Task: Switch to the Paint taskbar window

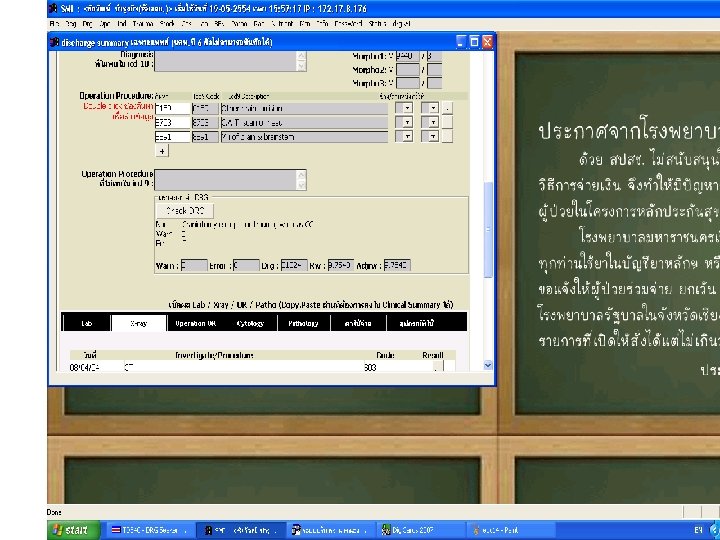Action: [511, 530]
